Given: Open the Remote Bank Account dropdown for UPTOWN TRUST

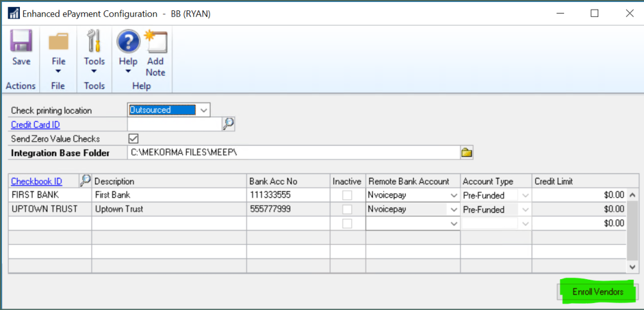Looking at the screenshot, I should [x=453, y=209].
